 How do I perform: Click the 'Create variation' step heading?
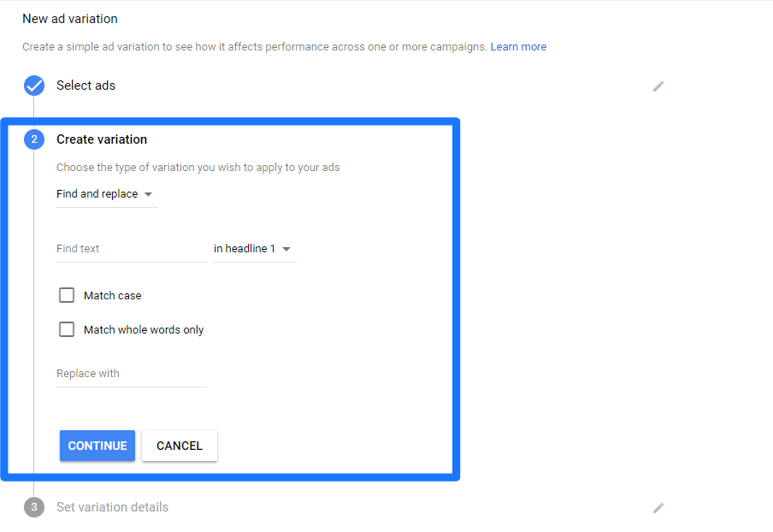coord(102,139)
